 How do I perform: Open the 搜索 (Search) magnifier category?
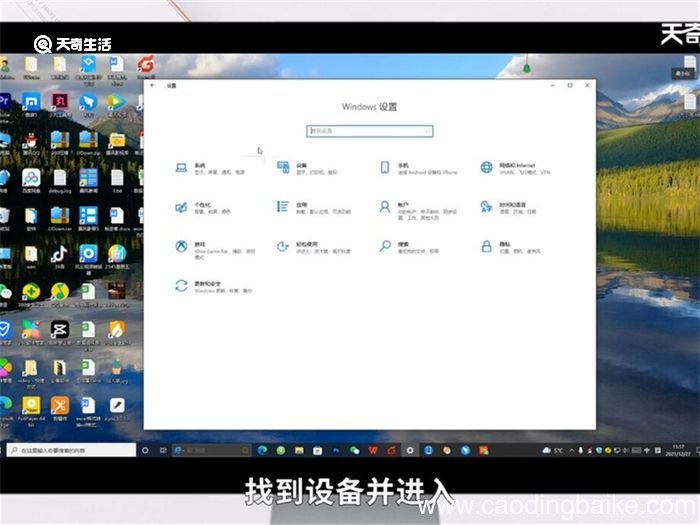pyautogui.click(x=408, y=247)
